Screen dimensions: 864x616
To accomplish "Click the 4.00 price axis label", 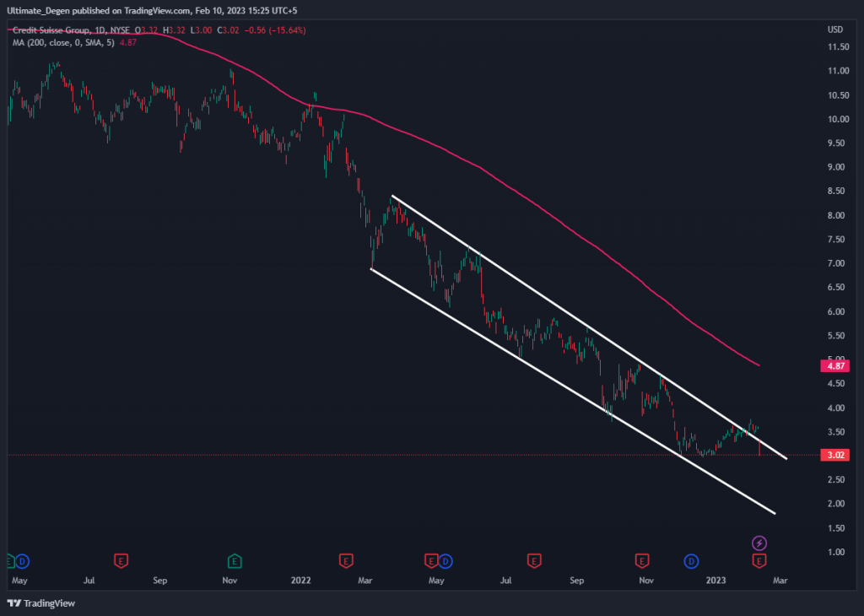I will [836, 408].
